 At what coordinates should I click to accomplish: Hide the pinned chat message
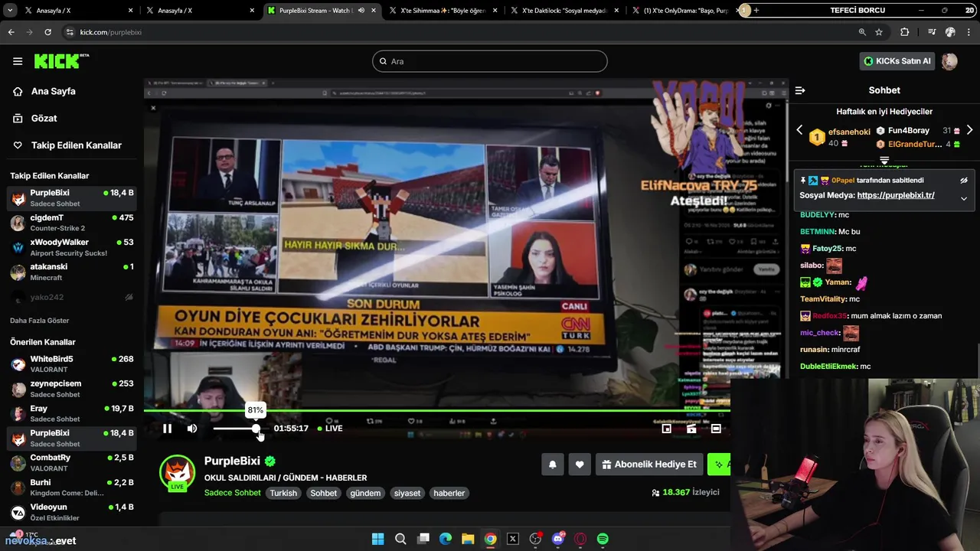(964, 181)
